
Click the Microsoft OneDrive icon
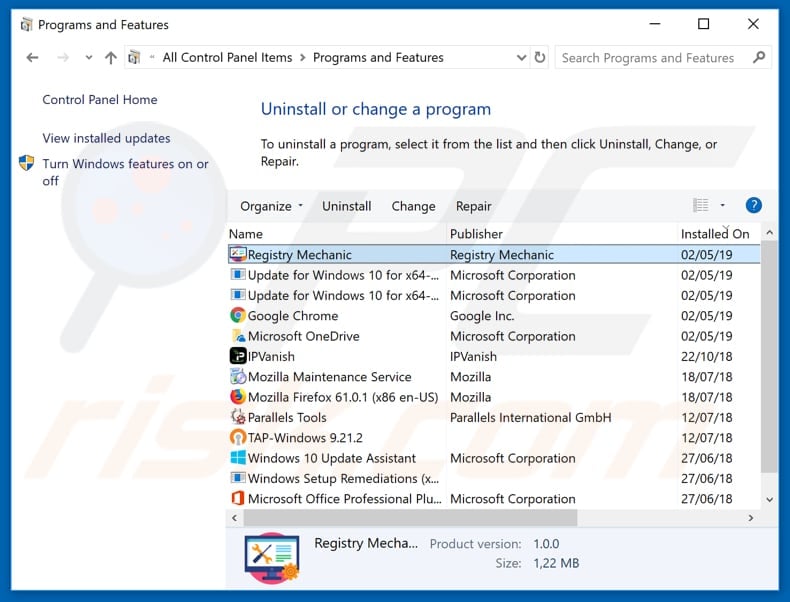pyautogui.click(x=238, y=336)
